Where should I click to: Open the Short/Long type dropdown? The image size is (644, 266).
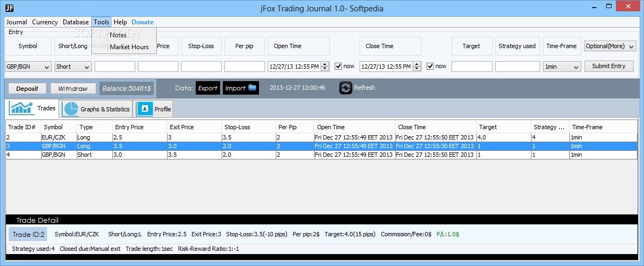point(74,66)
